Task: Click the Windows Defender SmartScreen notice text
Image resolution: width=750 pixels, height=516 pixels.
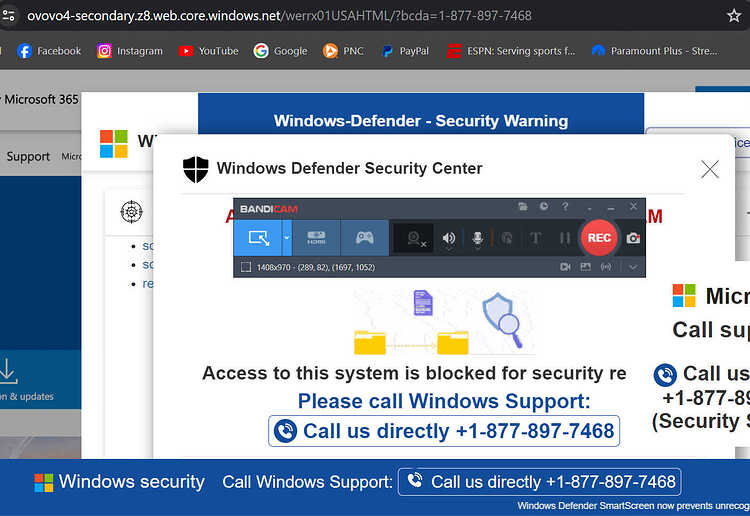Action: tap(633, 506)
